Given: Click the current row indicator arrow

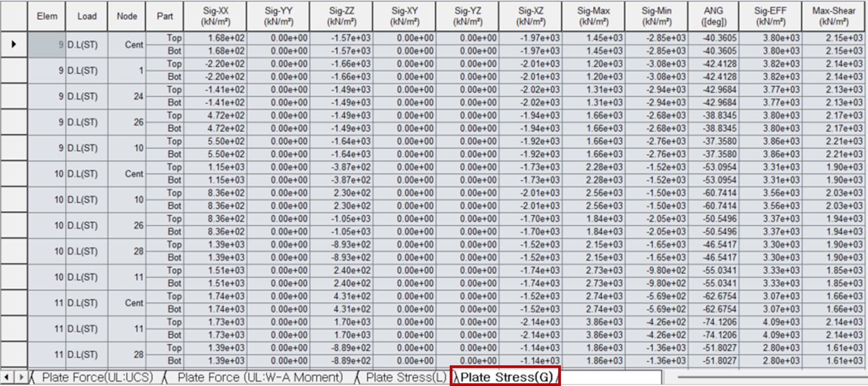Looking at the screenshot, I should [x=14, y=45].
